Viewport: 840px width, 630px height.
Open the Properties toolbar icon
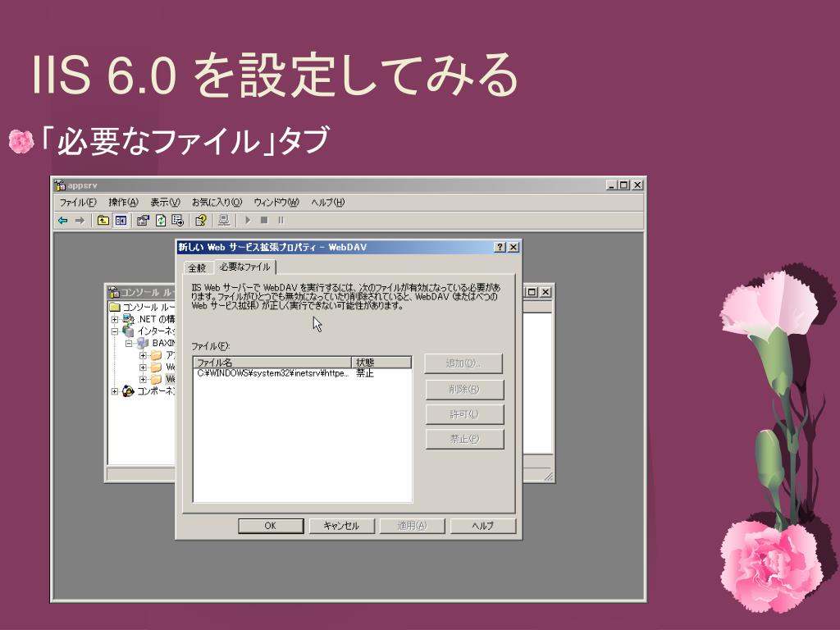click(x=143, y=220)
